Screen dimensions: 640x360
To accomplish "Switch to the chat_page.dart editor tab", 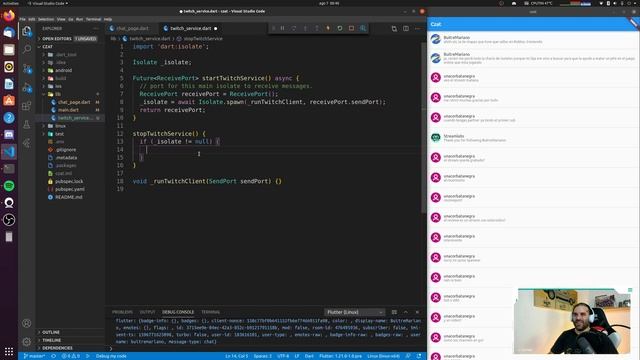I will coord(132,29).
